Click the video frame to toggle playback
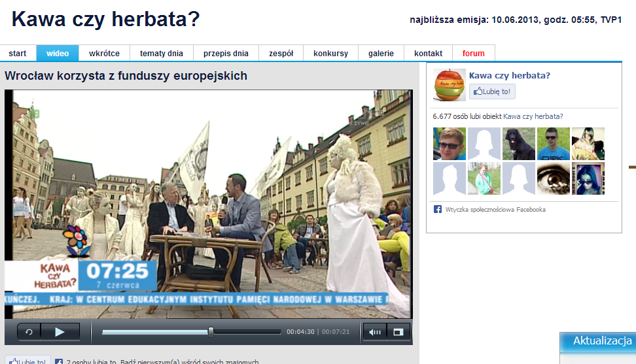This screenshot has height=364, width=636. coord(209,204)
